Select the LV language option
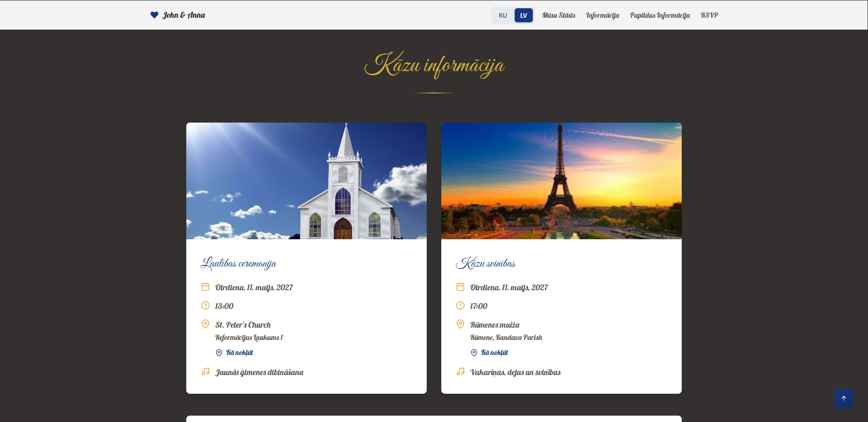This screenshot has height=422, width=868. [523, 15]
